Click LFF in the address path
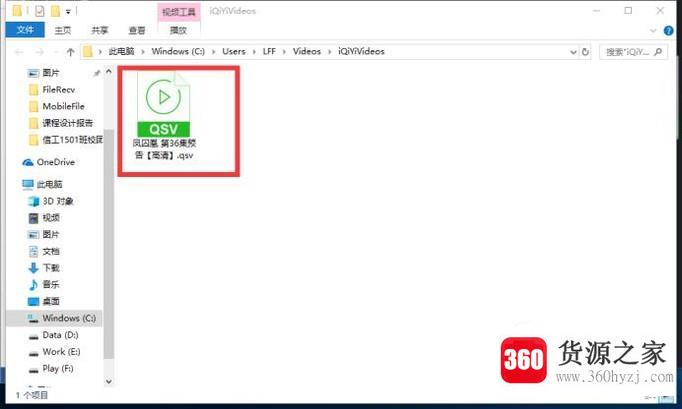The width and height of the screenshot is (682, 409). click(x=269, y=51)
